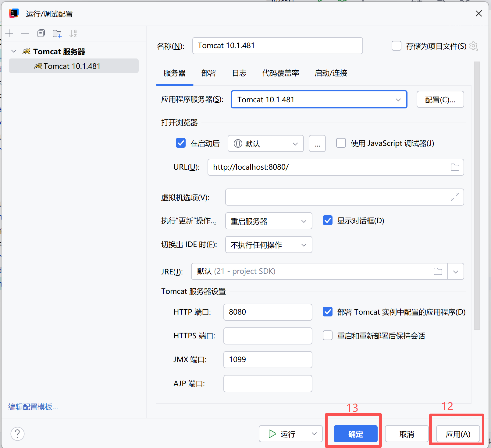Switch to the 代码覆盖率 tab
Viewport: 491px width, 448px height.
281,73
